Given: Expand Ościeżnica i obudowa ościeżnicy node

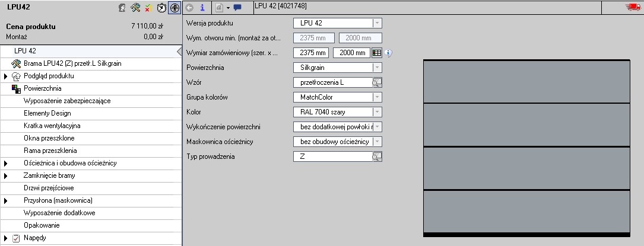Looking at the screenshot, I should coord(6,163).
